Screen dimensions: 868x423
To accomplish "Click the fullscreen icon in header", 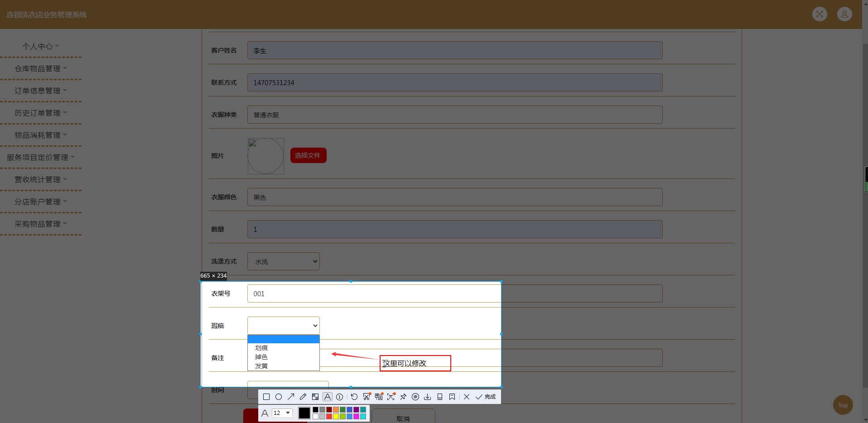I will (820, 14).
